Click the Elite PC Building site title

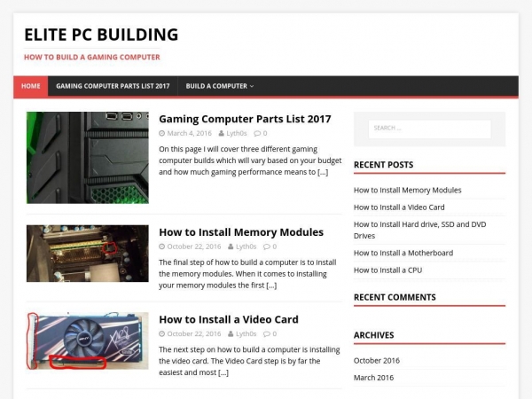[x=101, y=35]
